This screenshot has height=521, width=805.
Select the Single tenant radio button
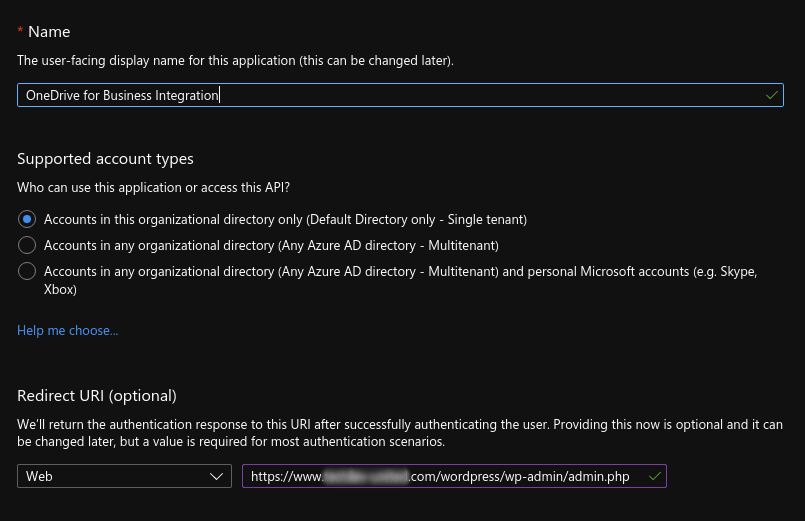point(27,219)
